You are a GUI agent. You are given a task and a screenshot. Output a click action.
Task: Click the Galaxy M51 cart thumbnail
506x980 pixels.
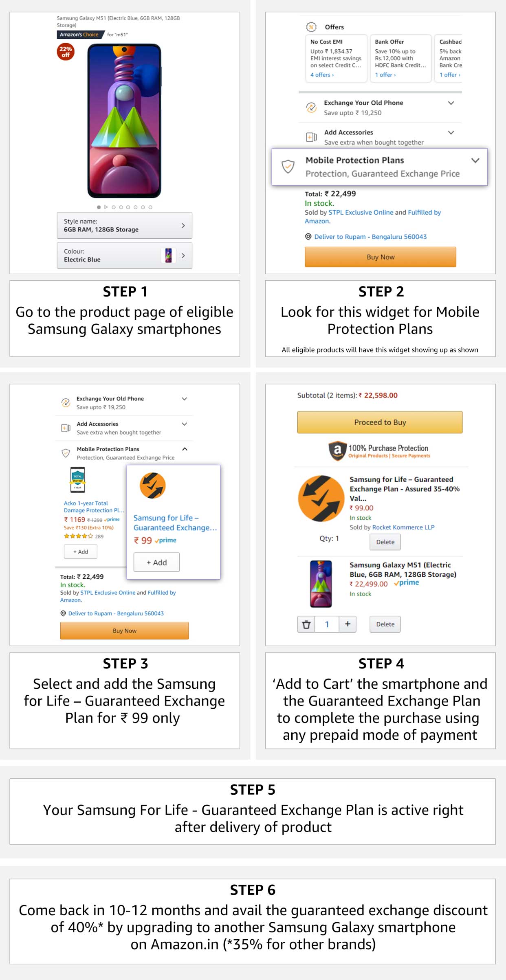(x=321, y=584)
